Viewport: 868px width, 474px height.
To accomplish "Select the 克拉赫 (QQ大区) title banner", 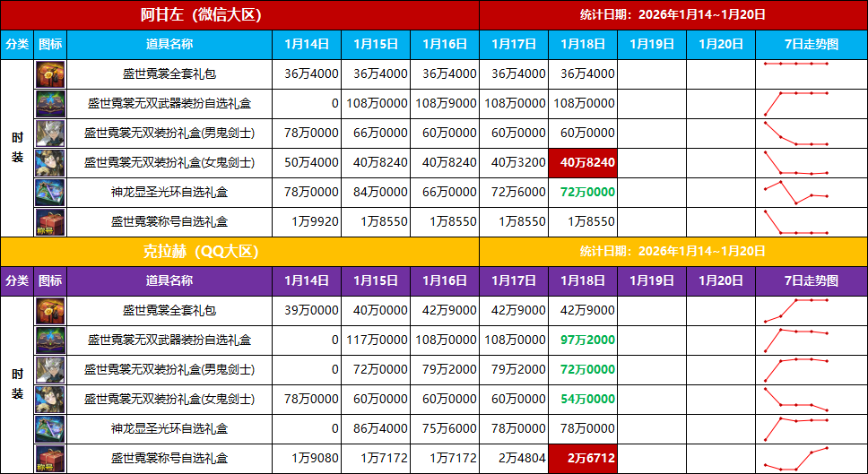I will pyautogui.click(x=239, y=252).
